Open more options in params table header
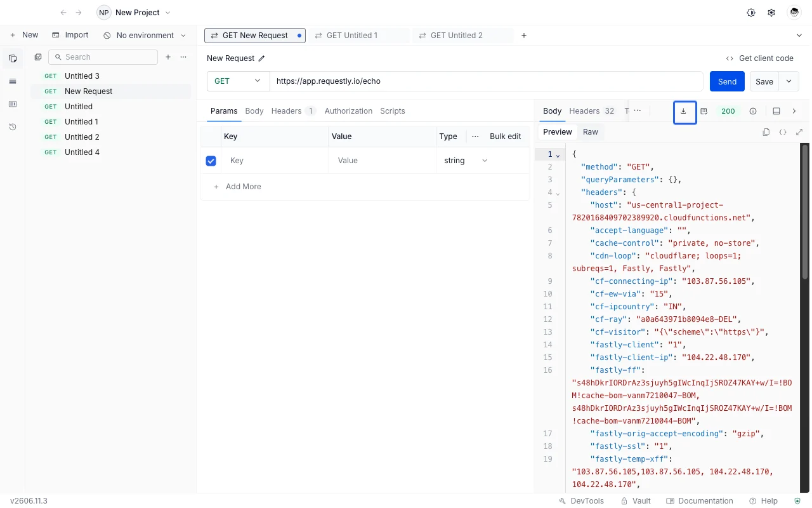Screen dimensions: 812x508 click(475, 137)
